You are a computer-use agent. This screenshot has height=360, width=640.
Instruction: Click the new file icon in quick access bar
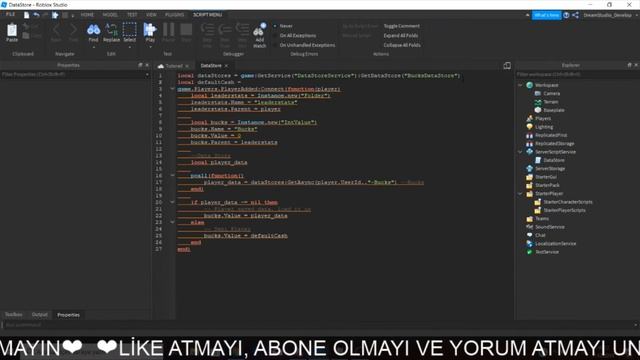coord(27,15)
